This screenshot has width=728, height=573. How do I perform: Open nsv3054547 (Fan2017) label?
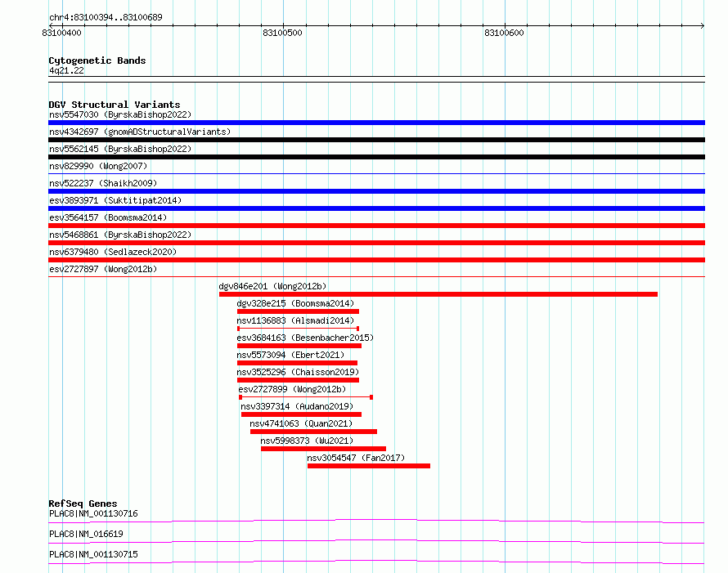coord(356,458)
